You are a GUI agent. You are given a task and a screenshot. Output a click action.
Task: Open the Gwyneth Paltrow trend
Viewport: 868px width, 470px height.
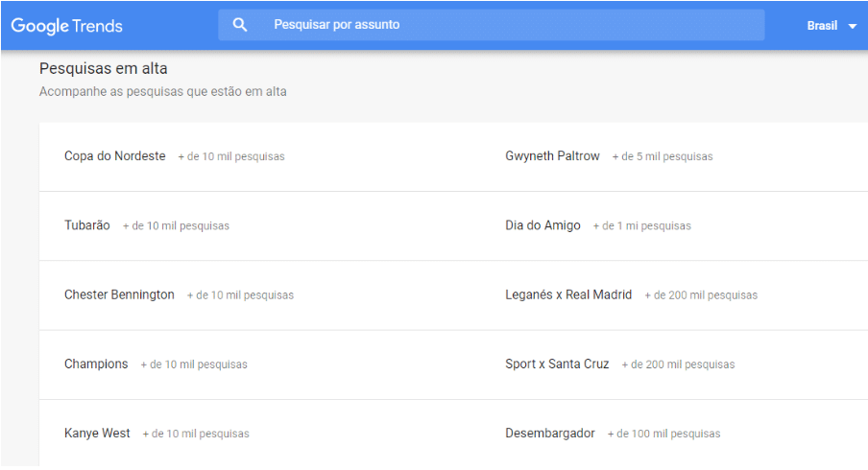click(552, 156)
